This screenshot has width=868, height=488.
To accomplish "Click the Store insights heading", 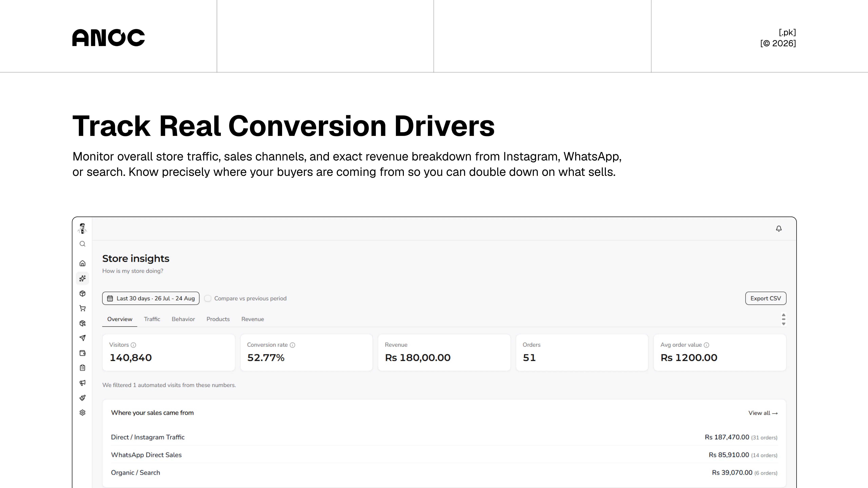I will click(x=136, y=258).
